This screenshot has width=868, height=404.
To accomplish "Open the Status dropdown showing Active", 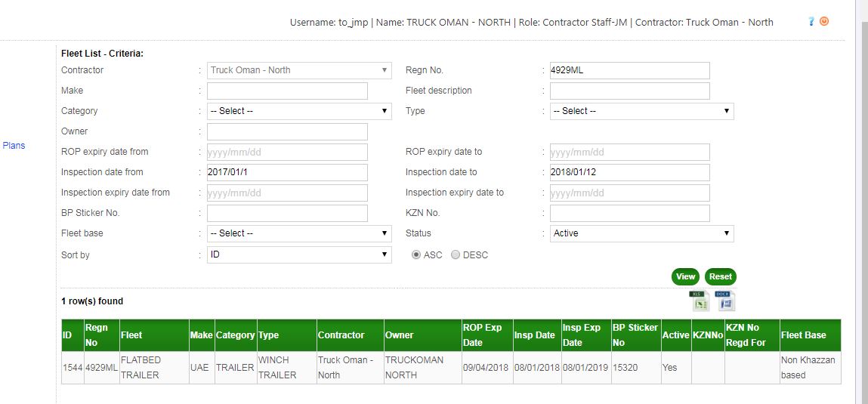I will point(641,233).
